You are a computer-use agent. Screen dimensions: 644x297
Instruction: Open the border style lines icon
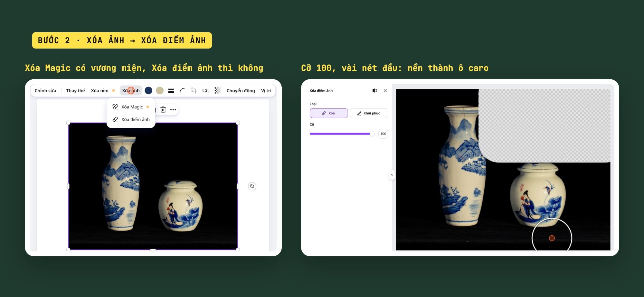point(171,91)
